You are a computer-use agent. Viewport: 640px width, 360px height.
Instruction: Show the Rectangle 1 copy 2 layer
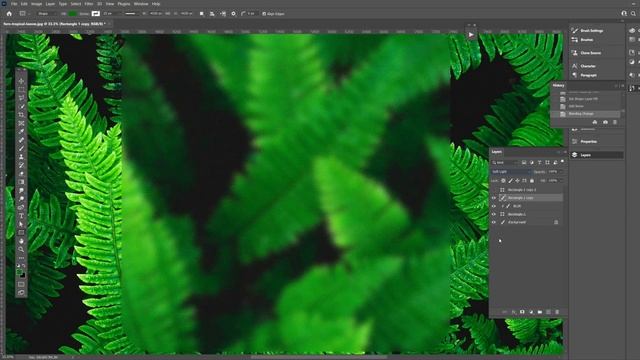(493, 190)
